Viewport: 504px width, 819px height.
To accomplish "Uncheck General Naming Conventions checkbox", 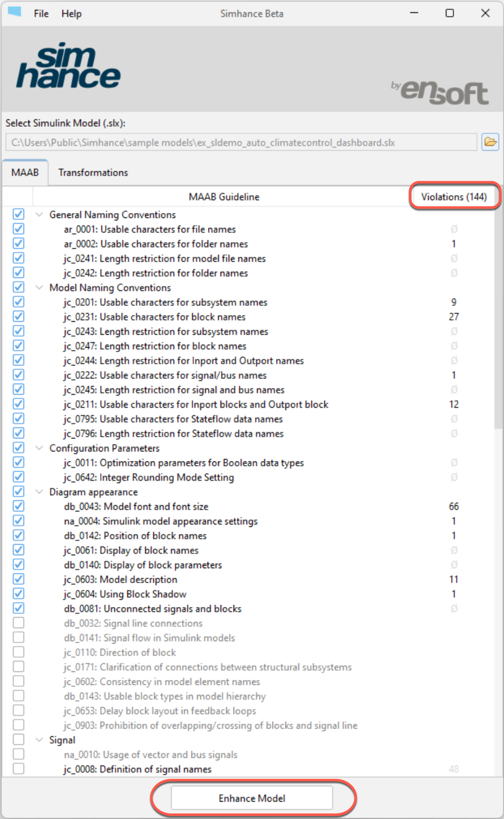I will click(19, 214).
